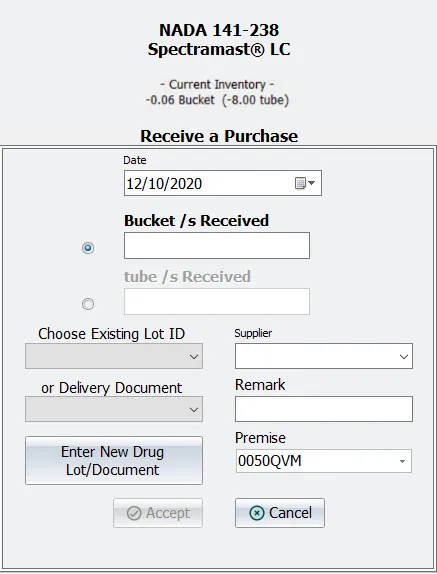The width and height of the screenshot is (437, 574).
Task: Click the date text 12/10/2020
Action: click(164, 183)
